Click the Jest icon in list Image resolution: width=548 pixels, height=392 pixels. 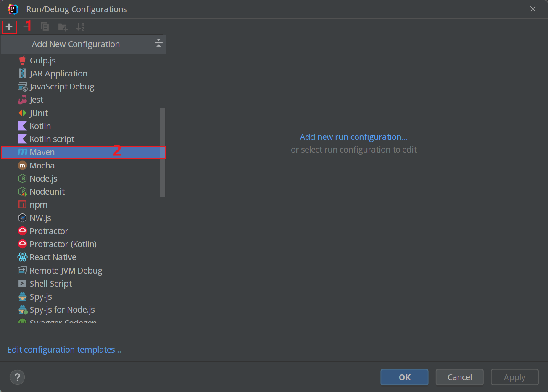click(x=22, y=100)
